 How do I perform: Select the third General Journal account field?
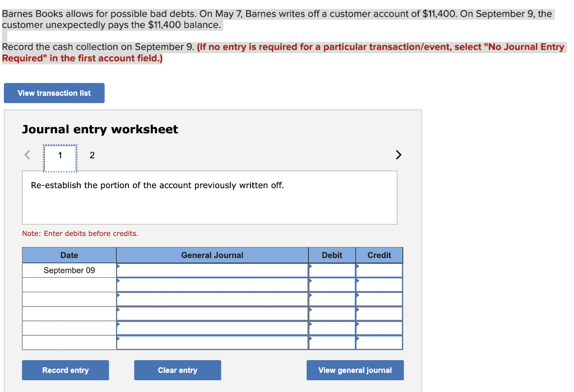click(x=212, y=299)
